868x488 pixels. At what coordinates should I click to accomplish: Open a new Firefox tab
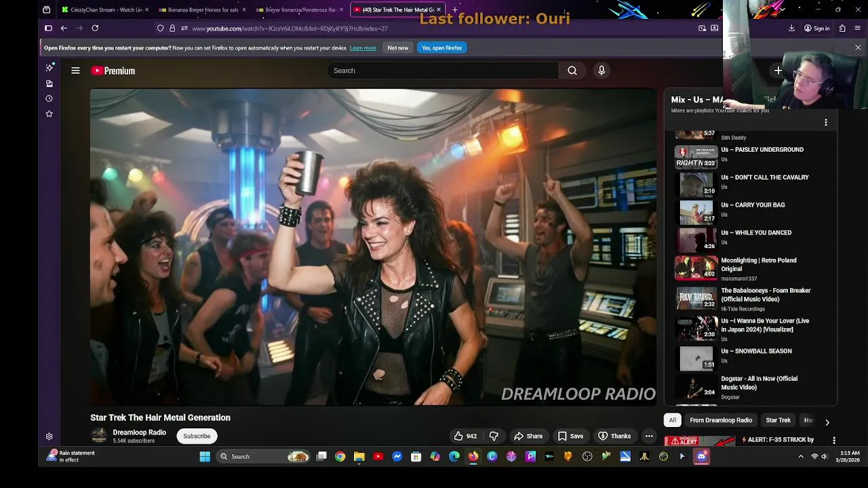pyautogui.click(x=455, y=9)
